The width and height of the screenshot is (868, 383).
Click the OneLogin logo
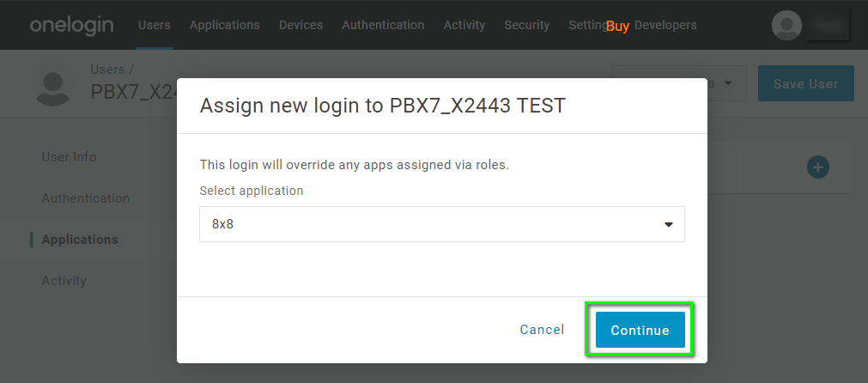click(x=71, y=25)
